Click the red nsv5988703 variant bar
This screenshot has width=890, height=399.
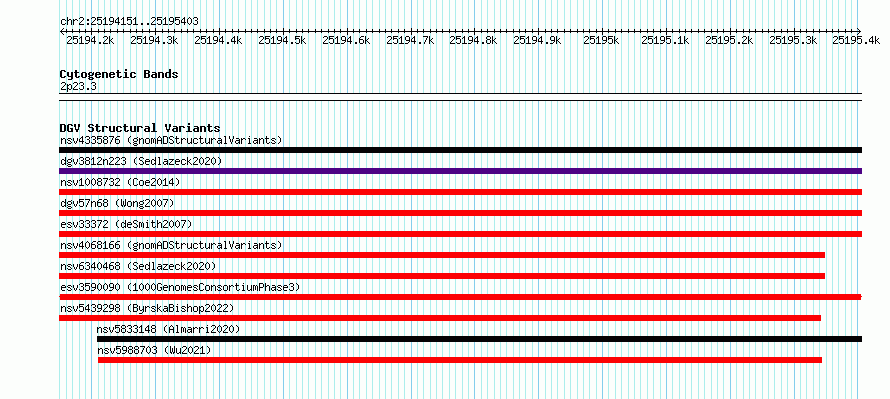tap(460, 360)
